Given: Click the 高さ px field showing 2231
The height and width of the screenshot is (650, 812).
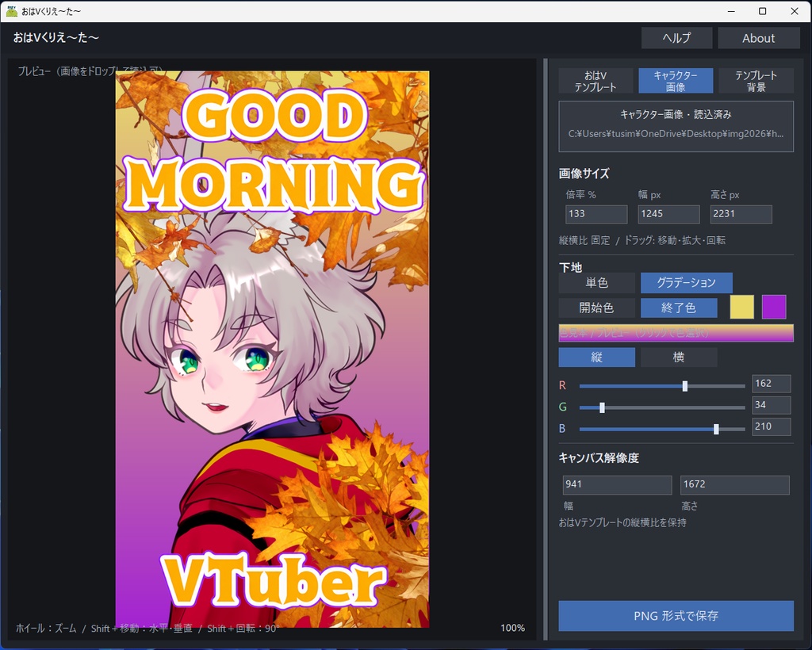Looking at the screenshot, I should 741,214.
